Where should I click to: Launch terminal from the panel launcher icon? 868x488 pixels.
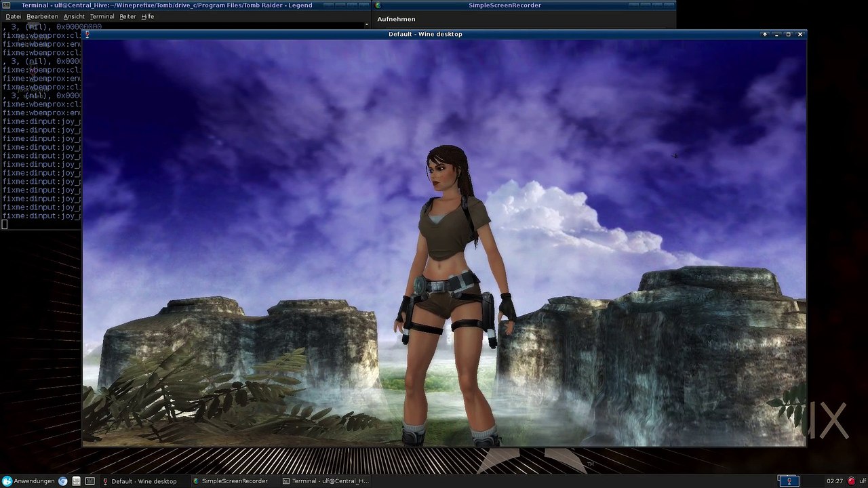[x=90, y=481]
